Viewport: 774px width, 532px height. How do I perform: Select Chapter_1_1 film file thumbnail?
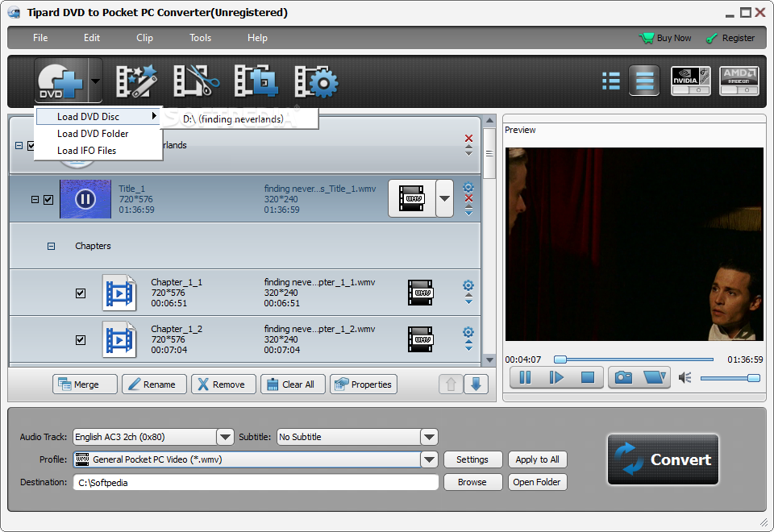pyautogui.click(x=119, y=293)
